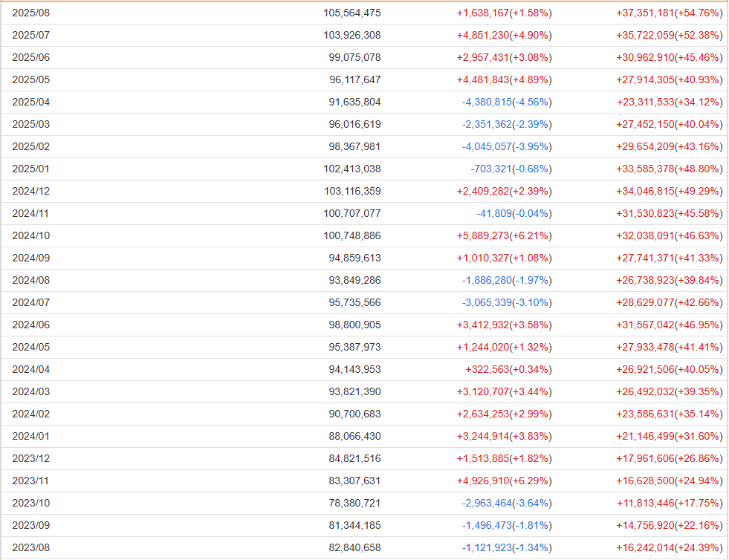Screen dimensions: 729x560
Task: Select the 2024/10 value 100,748,886
Action: point(352,236)
